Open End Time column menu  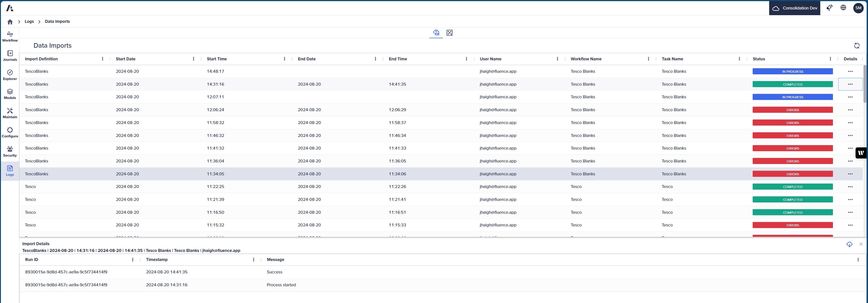tap(466, 59)
